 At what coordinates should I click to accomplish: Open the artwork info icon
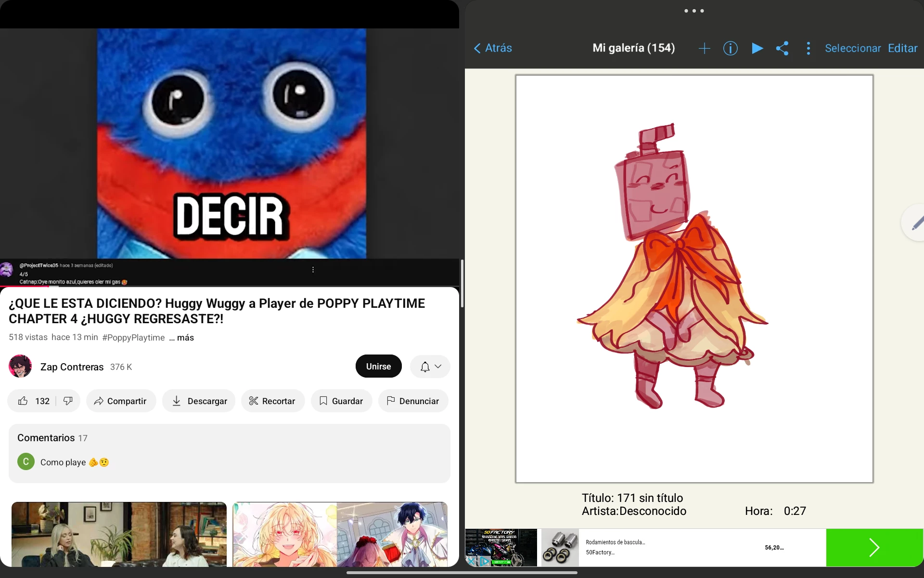730,48
